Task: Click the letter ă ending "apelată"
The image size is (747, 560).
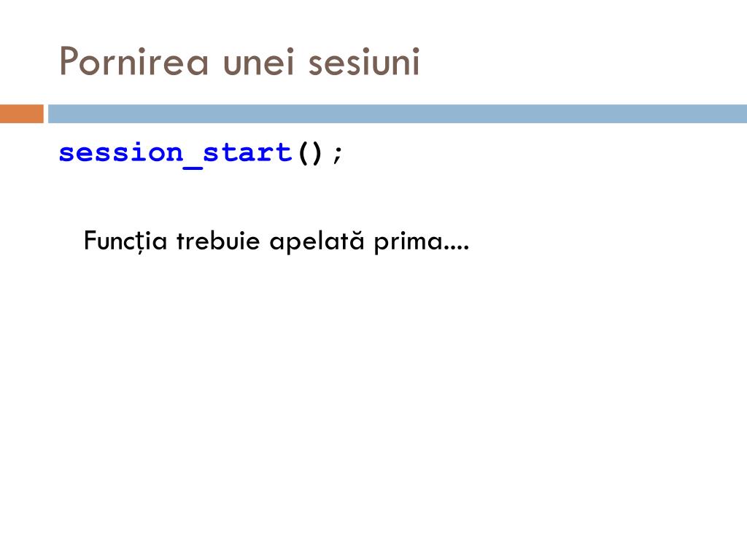Action: (357, 240)
